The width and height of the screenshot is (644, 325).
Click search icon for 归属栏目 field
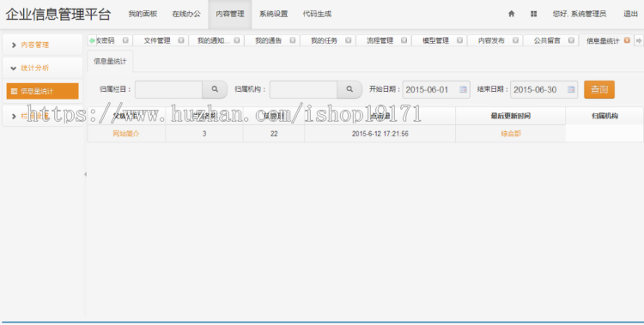click(215, 89)
